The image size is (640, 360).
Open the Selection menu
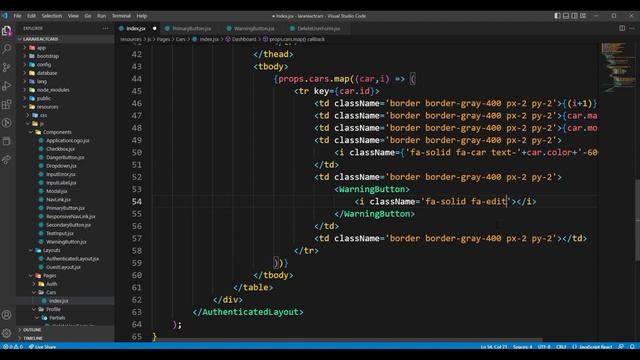[x=51, y=16]
